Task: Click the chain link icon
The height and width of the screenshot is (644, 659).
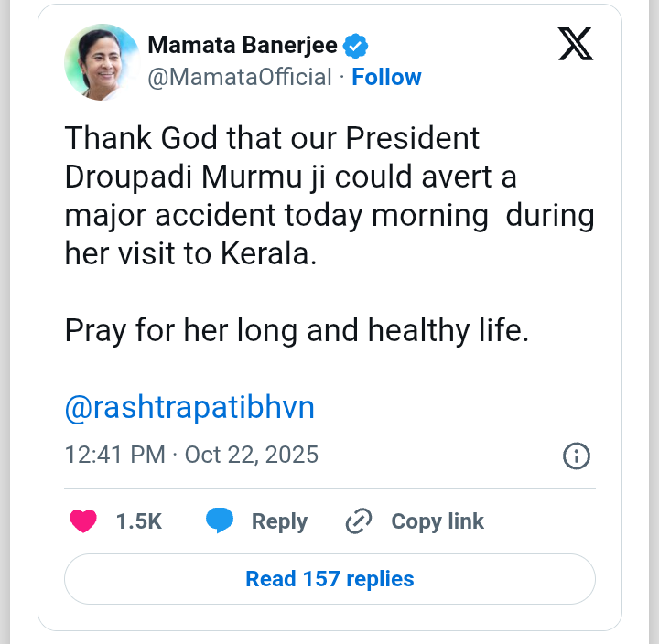Action: pyautogui.click(x=358, y=521)
